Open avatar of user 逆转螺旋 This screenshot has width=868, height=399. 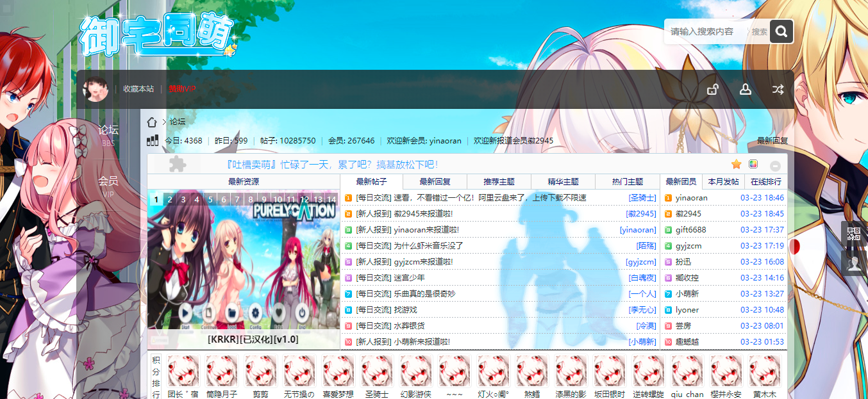[x=649, y=371]
